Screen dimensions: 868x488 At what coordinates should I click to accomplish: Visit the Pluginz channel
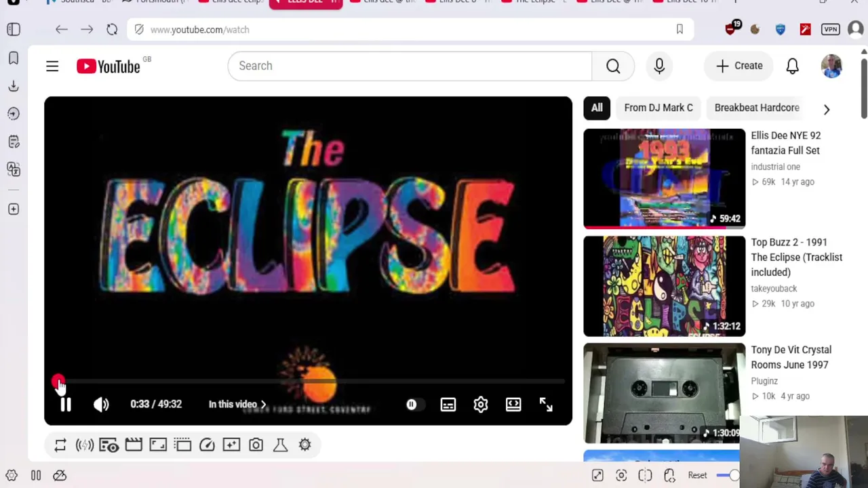(x=764, y=381)
